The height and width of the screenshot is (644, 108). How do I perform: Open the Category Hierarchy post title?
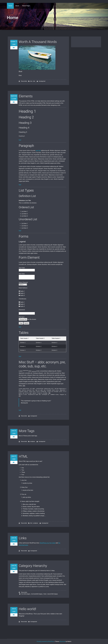point(33,566)
